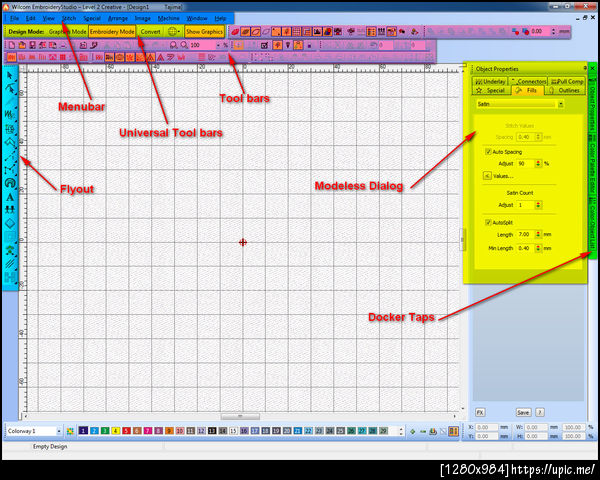The image size is (600, 480).
Task: Switch to the Outlines tab
Action: [564, 90]
